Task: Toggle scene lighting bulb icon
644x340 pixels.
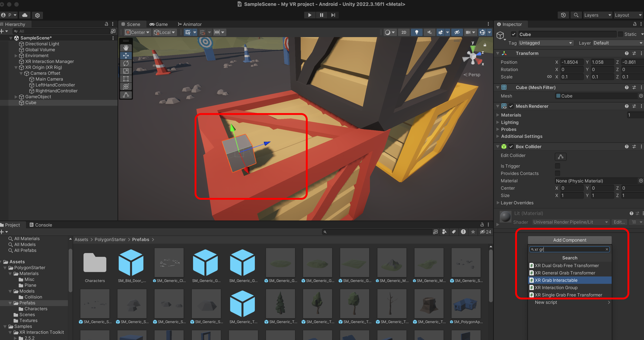Action: (417, 32)
